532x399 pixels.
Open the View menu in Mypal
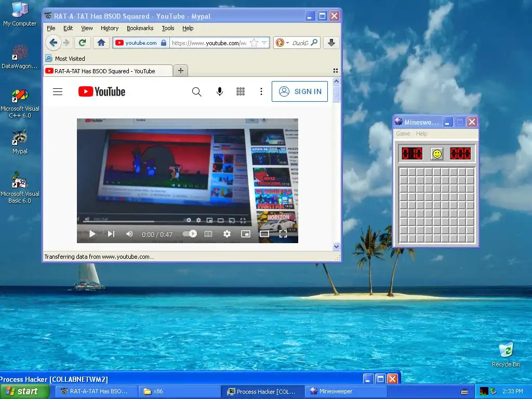pos(87,28)
